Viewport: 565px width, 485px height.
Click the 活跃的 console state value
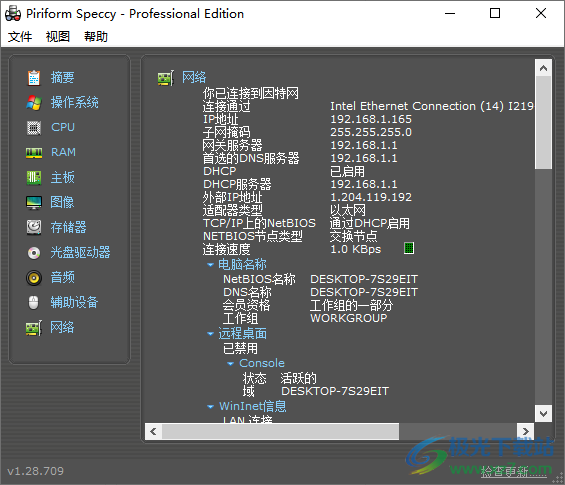tap(298, 378)
